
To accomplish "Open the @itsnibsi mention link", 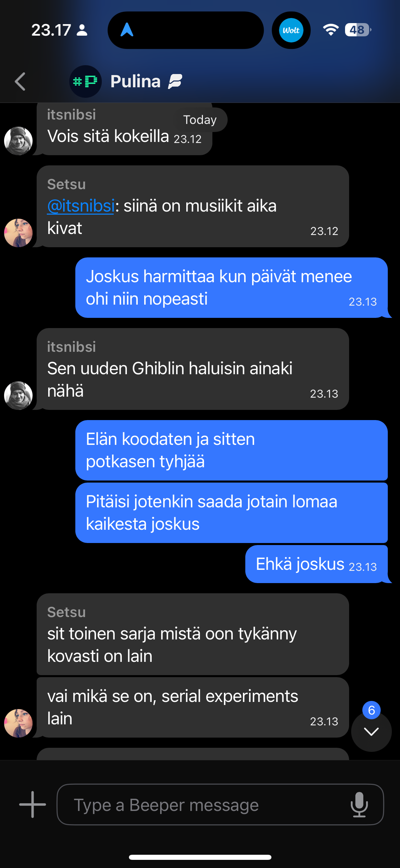I will click(x=81, y=206).
